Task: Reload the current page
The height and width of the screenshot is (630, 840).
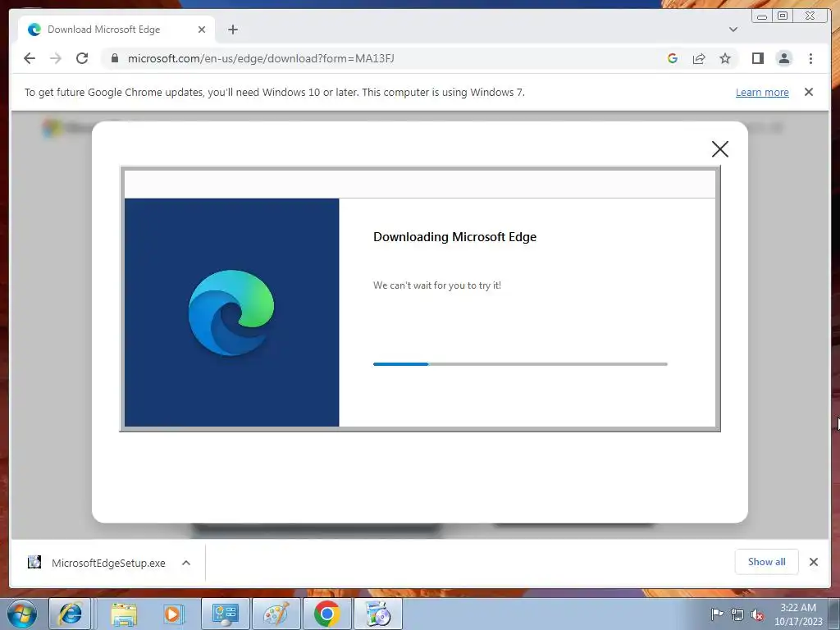Action: tap(82, 58)
